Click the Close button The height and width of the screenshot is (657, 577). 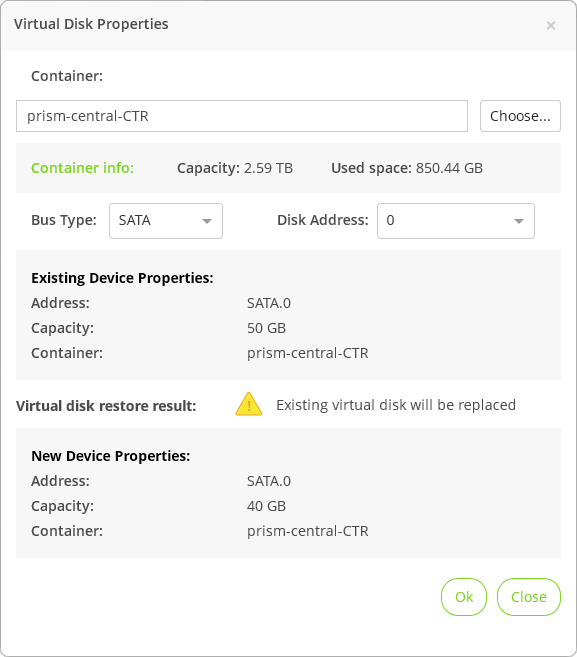[x=528, y=597]
